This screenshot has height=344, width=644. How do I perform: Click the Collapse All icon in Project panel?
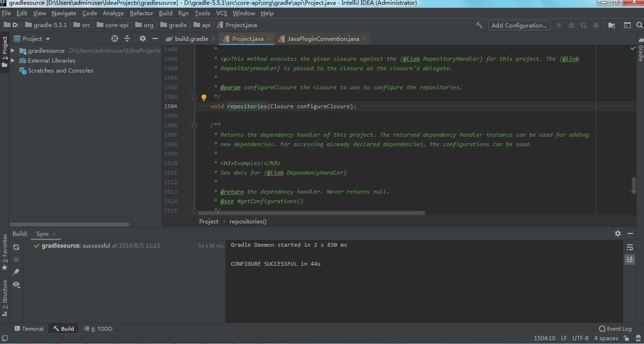pos(127,38)
